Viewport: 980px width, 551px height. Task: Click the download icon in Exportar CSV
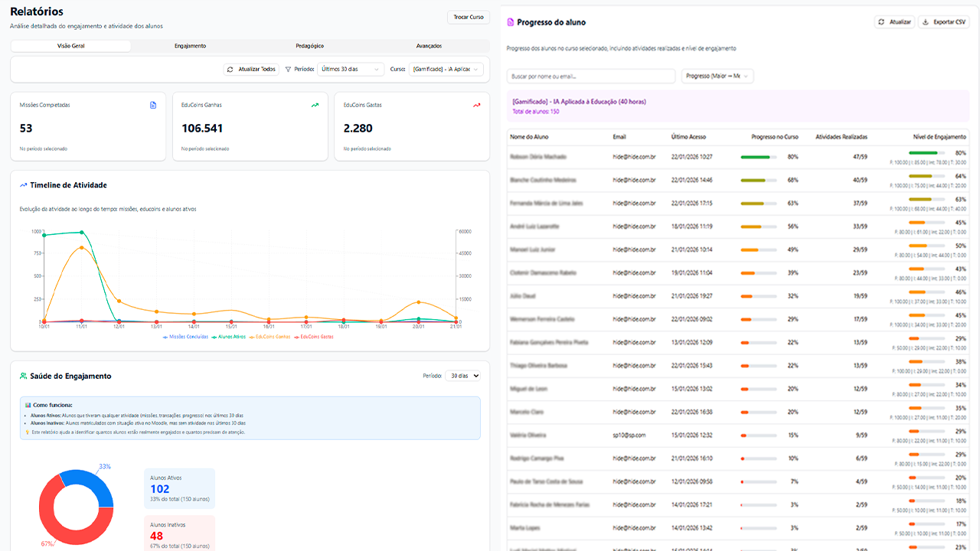[x=925, y=22]
